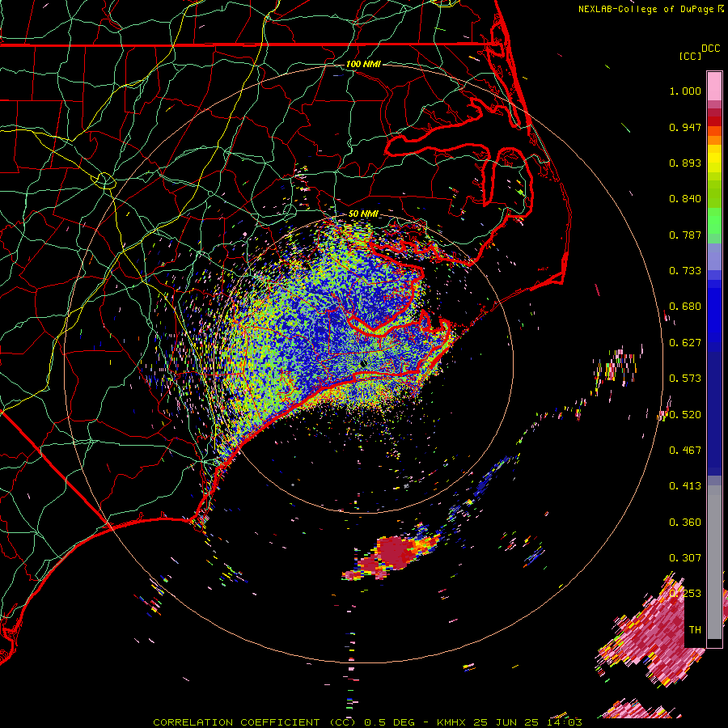Pick the orange color bar segment
The image size is (728, 728).
pyautogui.click(x=714, y=141)
